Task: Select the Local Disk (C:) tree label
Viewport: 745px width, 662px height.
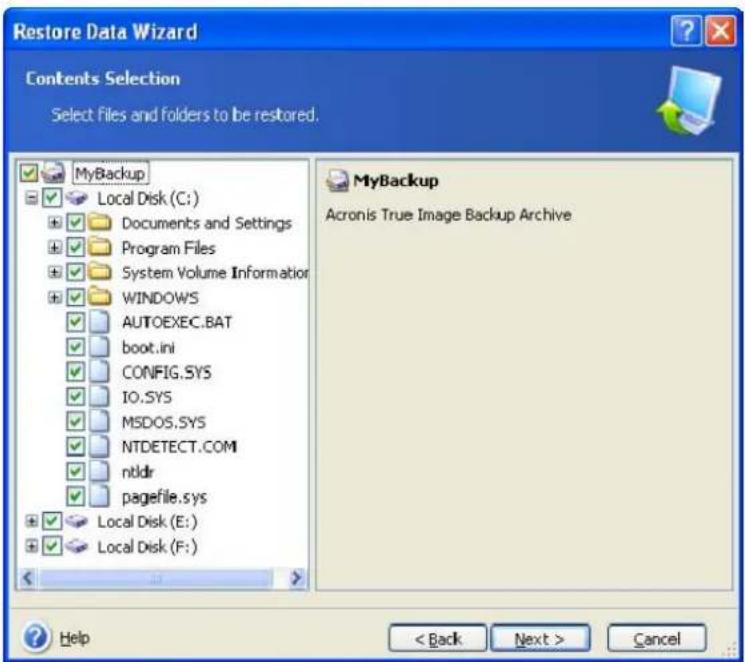Action: [148, 198]
